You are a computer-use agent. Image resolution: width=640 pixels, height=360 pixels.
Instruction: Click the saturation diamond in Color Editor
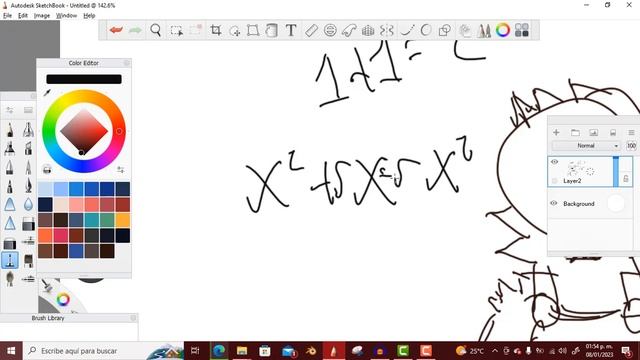pos(84,131)
